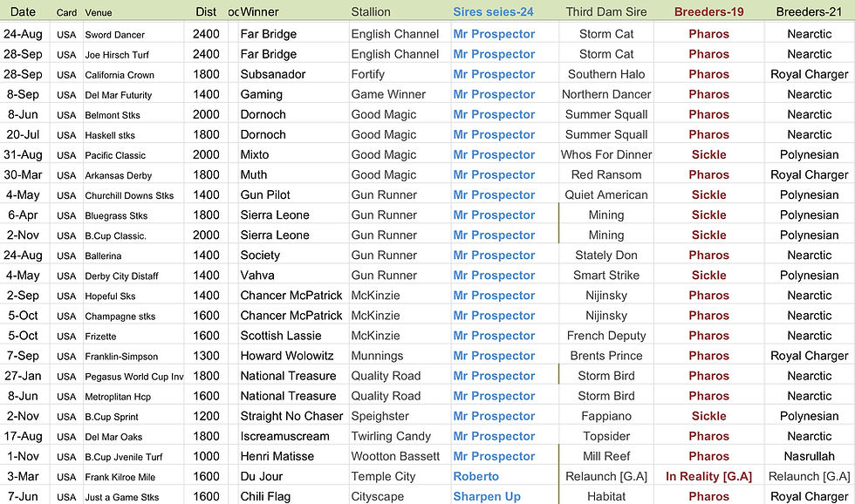Screen dimensions: 855x504
Task: Click the Sharpen Up sire cell
Action: tap(487, 496)
